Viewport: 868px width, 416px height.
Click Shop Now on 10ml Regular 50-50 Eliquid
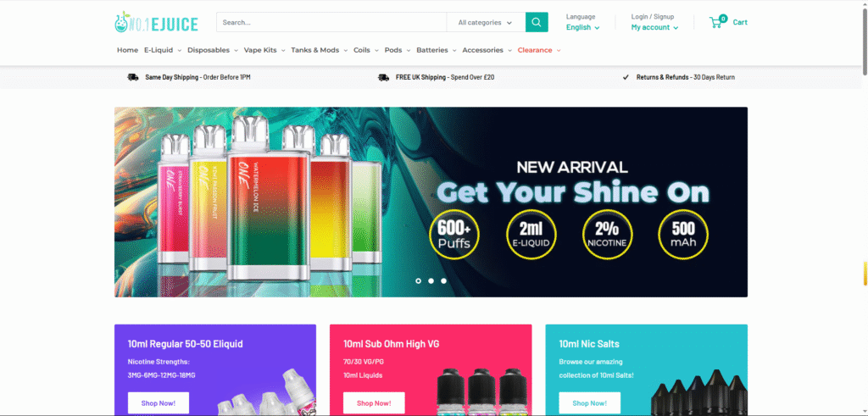point(159,403)
